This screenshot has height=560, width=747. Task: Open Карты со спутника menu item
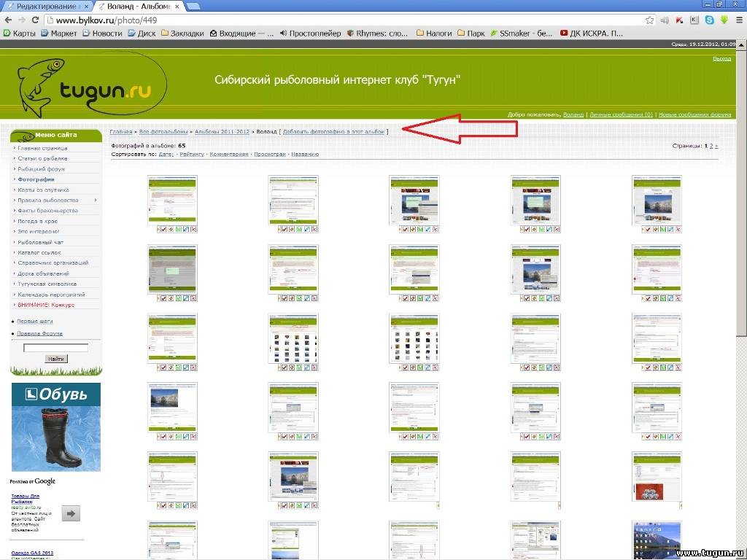click(x=43, y=190)
